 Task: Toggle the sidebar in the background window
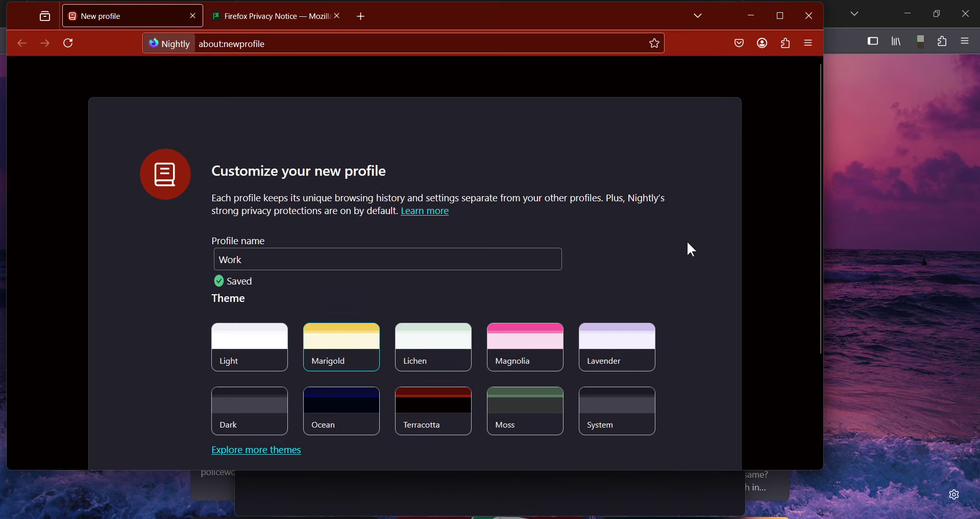click(873, 42)
